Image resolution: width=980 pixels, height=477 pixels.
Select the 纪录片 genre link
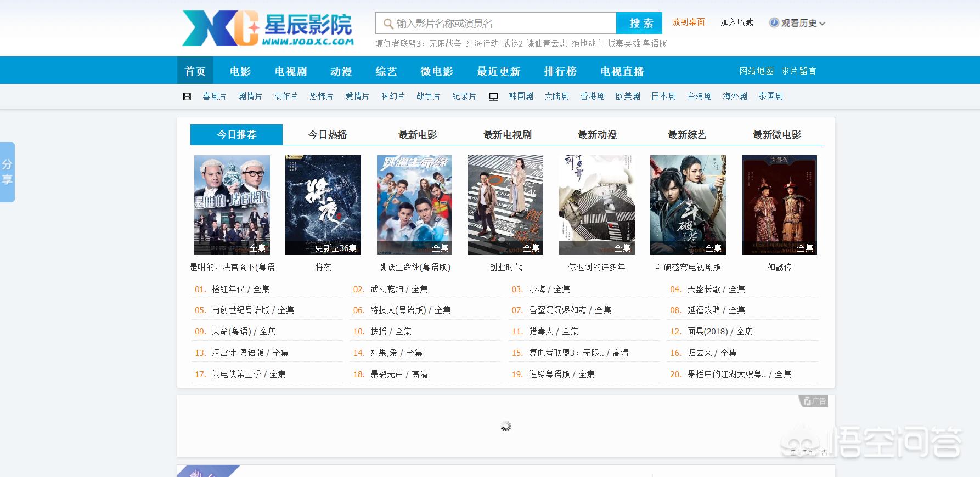464,96
